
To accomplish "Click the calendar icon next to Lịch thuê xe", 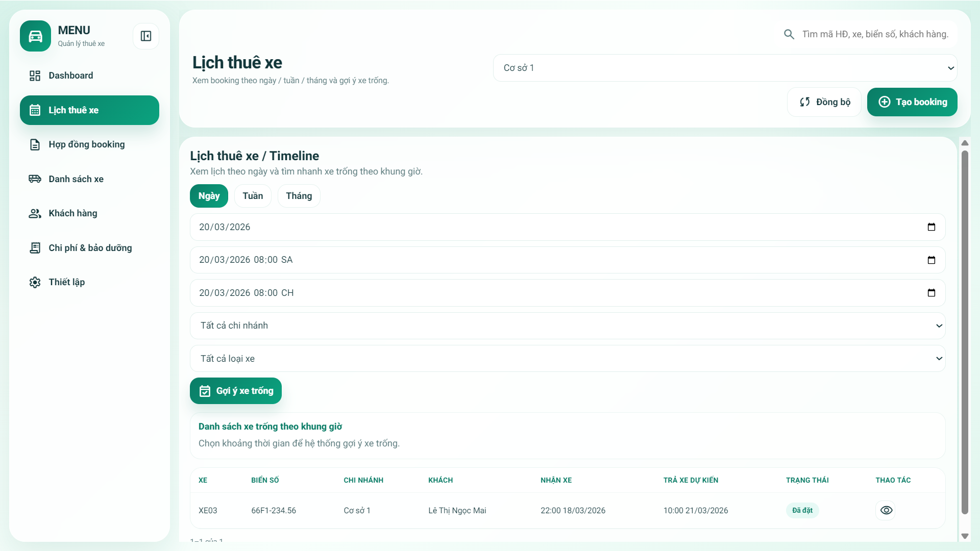I will [x=35, y=110].
